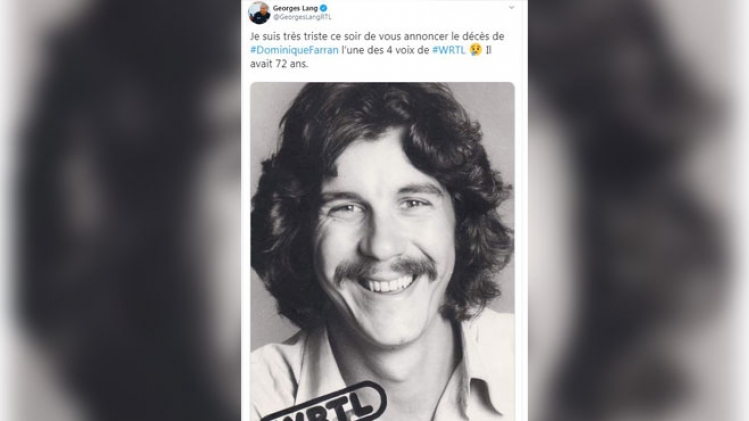Click the crying face emoji
The width and height of the screenshot is (749, 421).
475,50
